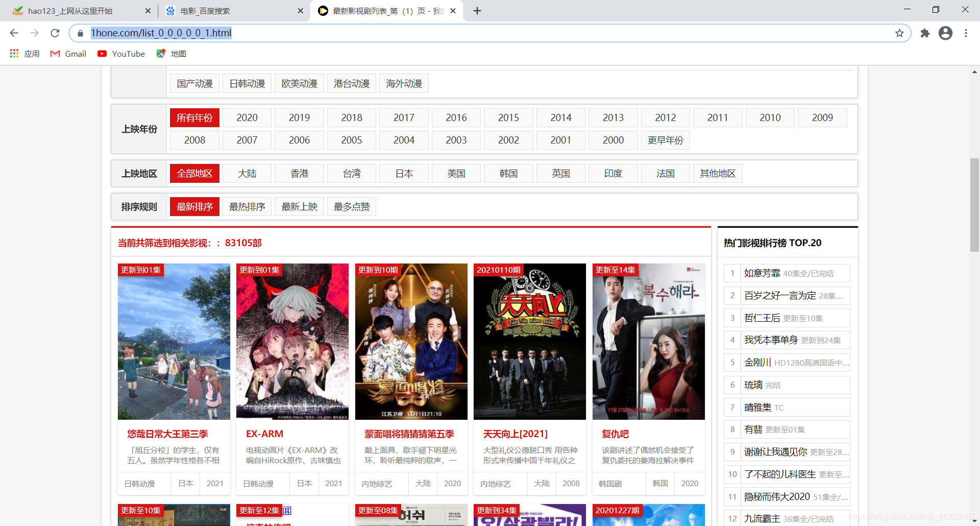Choose 日韩动漫 category

click(x=247, y=83)
